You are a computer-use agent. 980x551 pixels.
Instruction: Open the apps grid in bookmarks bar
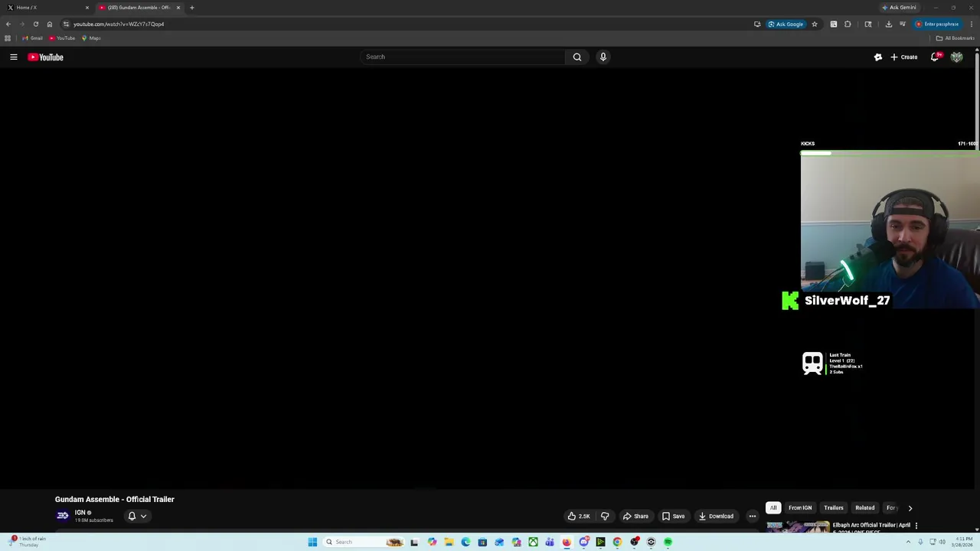tap(8, 38)
